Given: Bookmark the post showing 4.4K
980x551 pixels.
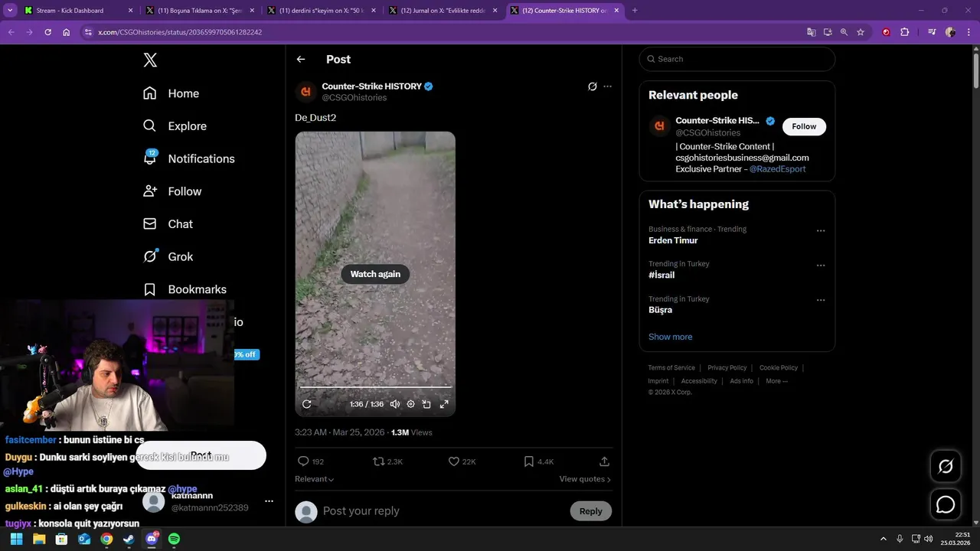Looking at the screenshot, I should (539, 461).
